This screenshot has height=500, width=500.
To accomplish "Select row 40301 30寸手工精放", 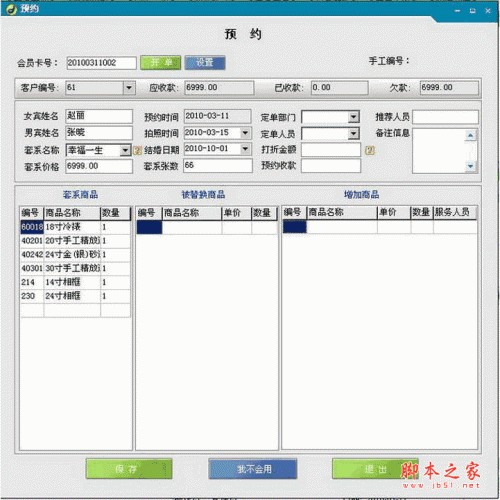I will click(75, 269).
